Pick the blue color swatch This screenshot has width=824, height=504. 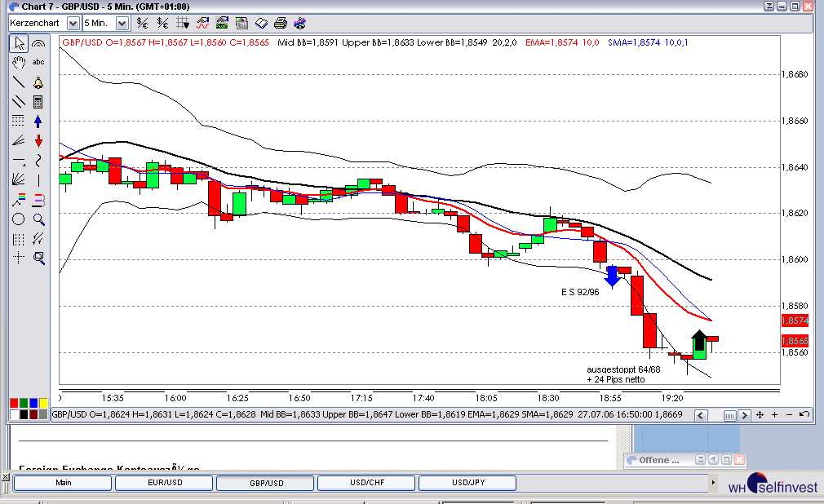coord(33,403)
